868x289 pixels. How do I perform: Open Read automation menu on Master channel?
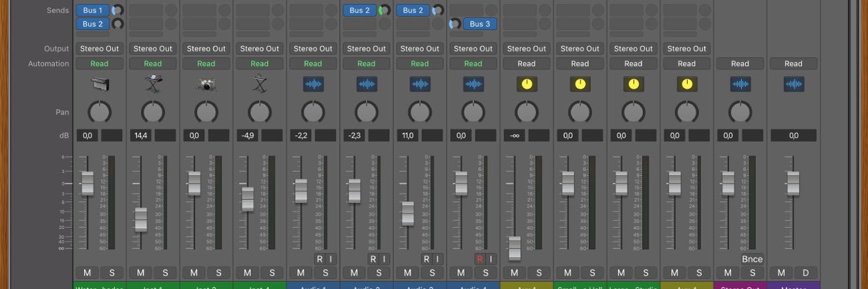[793, 63]
